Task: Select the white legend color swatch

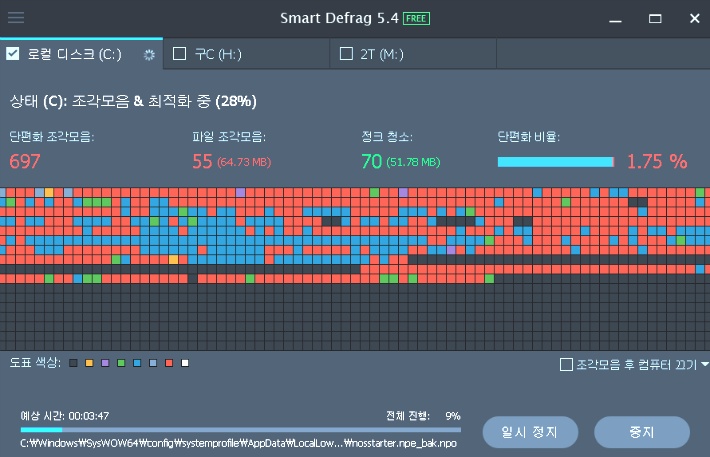Action: (185, 363)
